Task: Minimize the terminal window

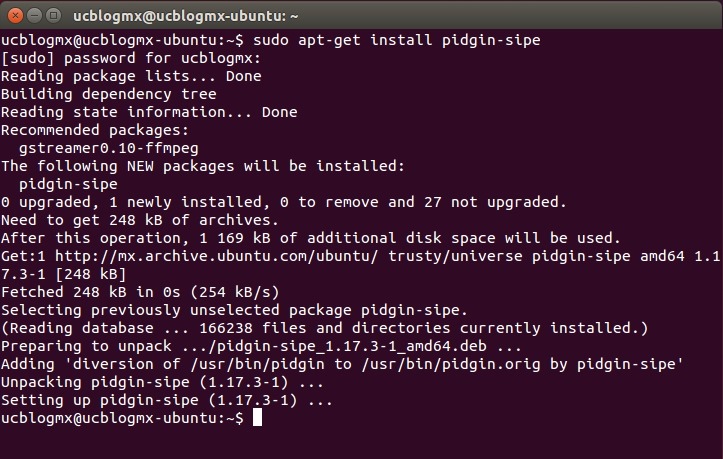Action: (33, 14)
